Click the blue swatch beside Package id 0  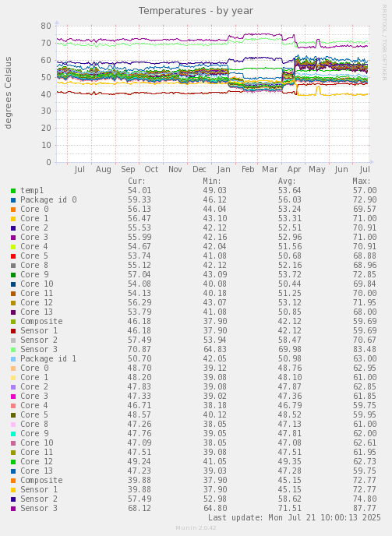pyautogui.click(x=13, y=200)
